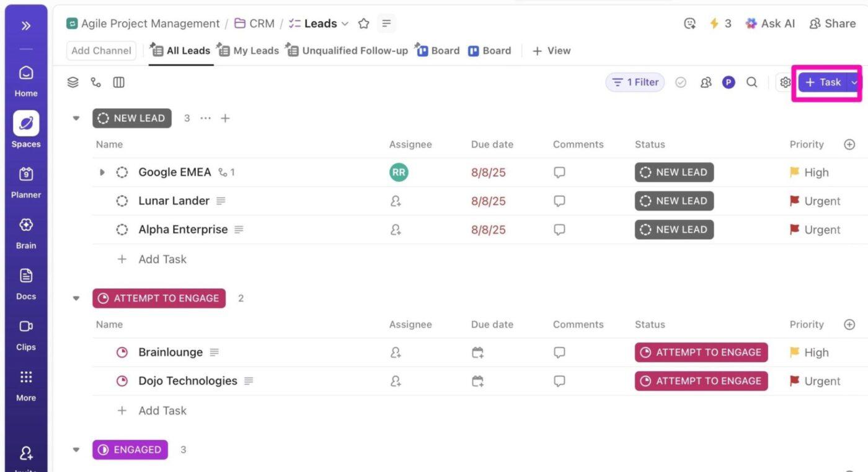
Task: Open the Share dialog
Action: click(832, 24)
